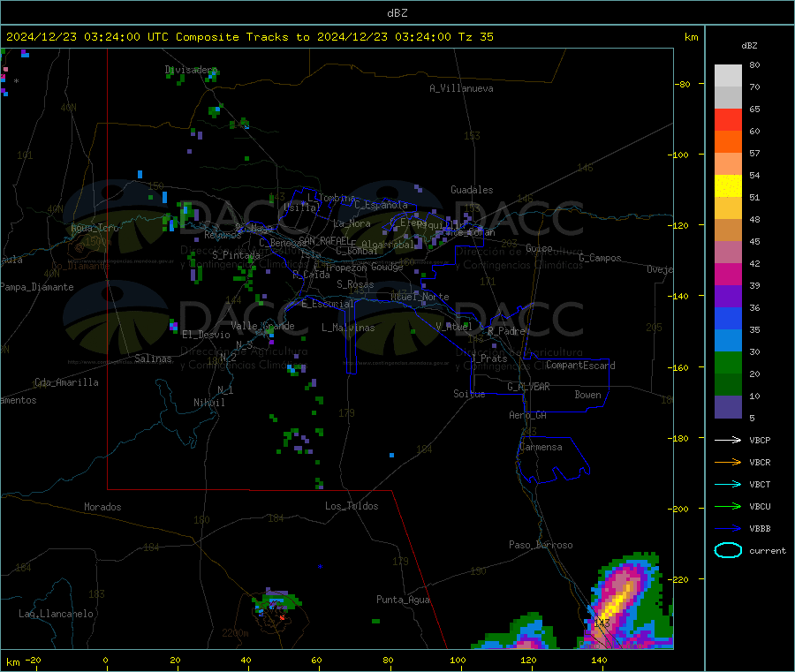Select the yellow 54-51 dBZ legend swatch
Image resolution: width=795 pixels, height=672 pixels.
728,186
